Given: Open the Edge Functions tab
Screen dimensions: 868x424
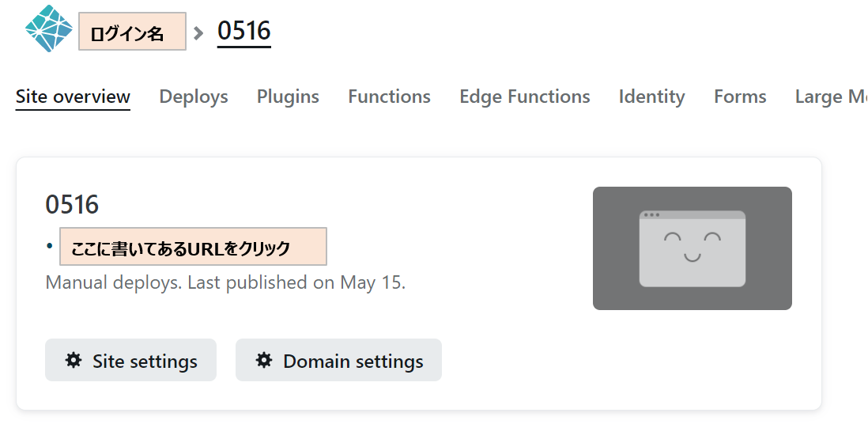Looking at the screenshot, I should 524,97.
